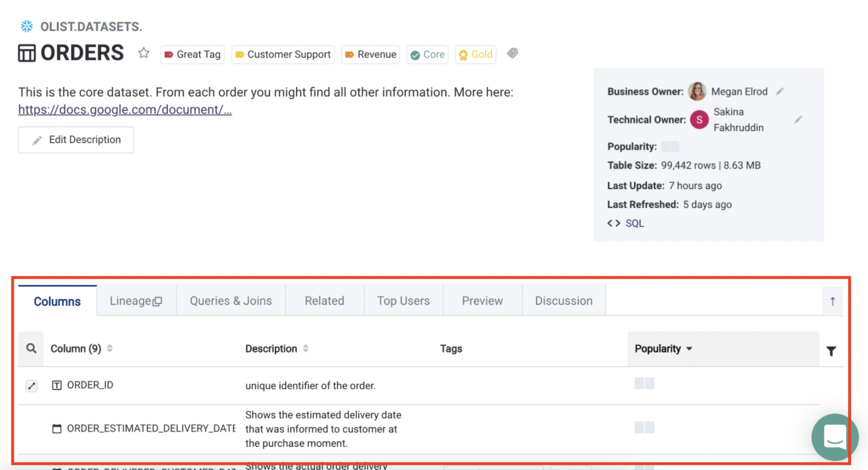Sort by Description arrows
The width and height of the screenshot is (868, 470).
306,349
